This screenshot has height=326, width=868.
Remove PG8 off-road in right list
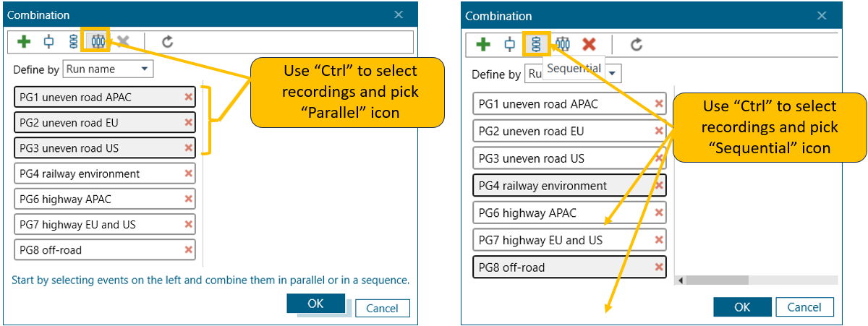[659, 267]
